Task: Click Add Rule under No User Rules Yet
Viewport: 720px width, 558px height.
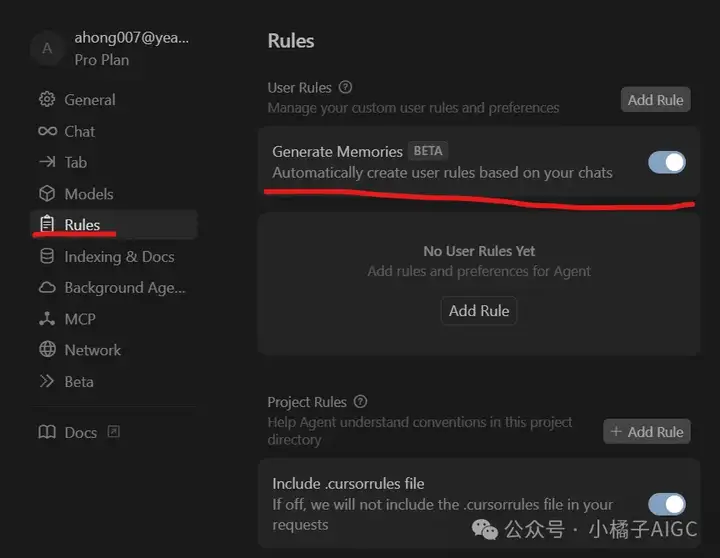Action: (x=479, y=311)
